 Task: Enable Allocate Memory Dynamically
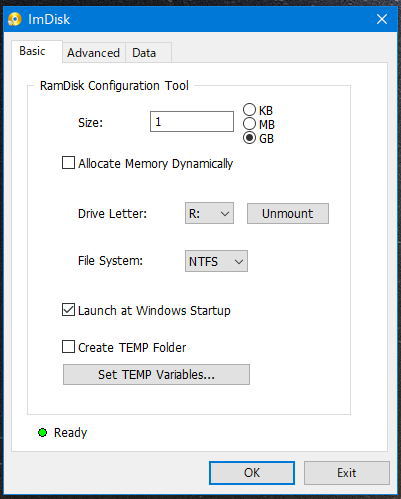click(68, 163)
